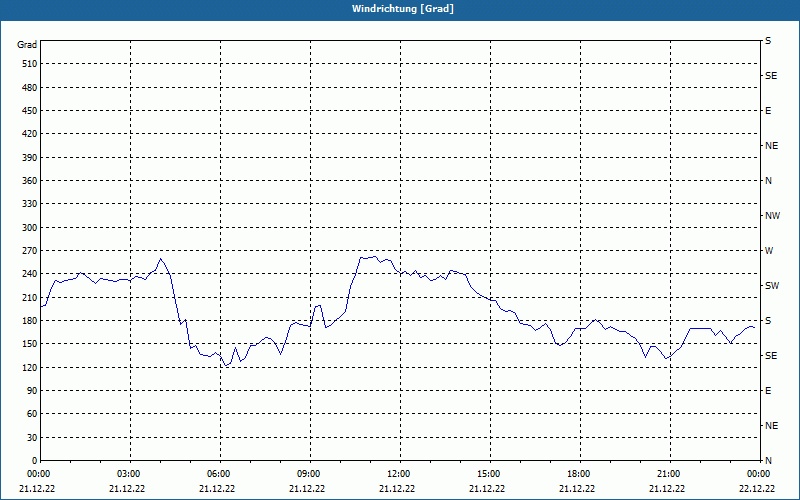The height and width of the screenshot is (500, 800).
Task: Select the SE compass label at the 480 gridline
Action: 771,76
